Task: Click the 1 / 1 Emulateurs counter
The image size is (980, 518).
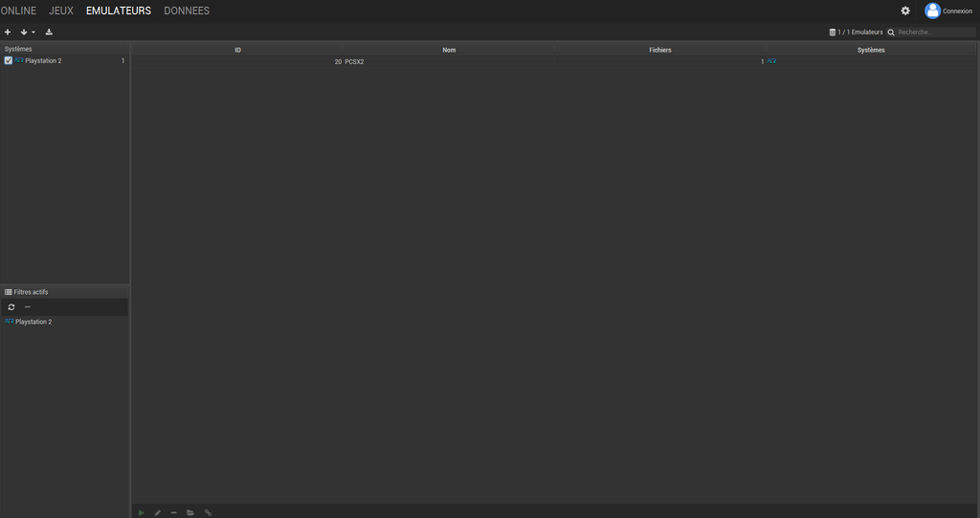Action: (x=860, y=33)
